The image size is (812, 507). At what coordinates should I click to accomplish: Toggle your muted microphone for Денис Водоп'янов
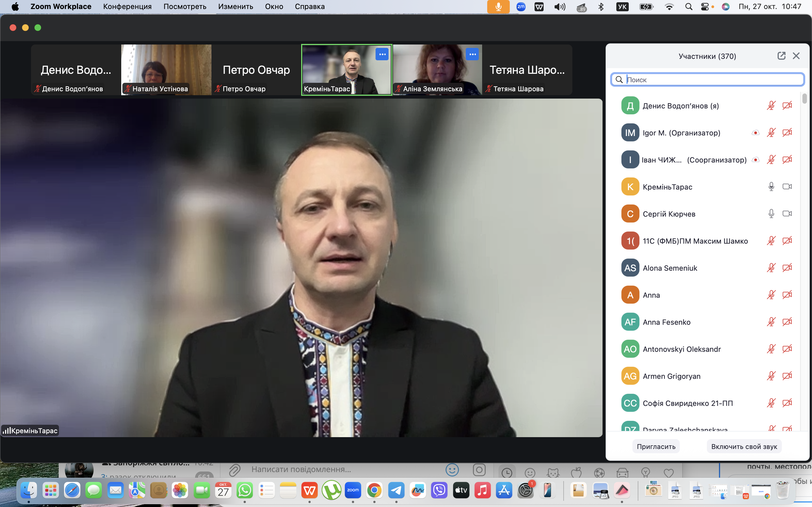[771, 106]
